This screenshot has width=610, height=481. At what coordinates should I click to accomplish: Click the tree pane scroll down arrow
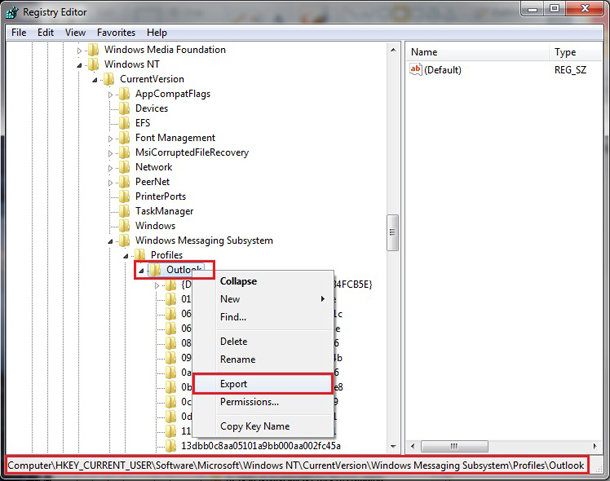pos(393,446)
